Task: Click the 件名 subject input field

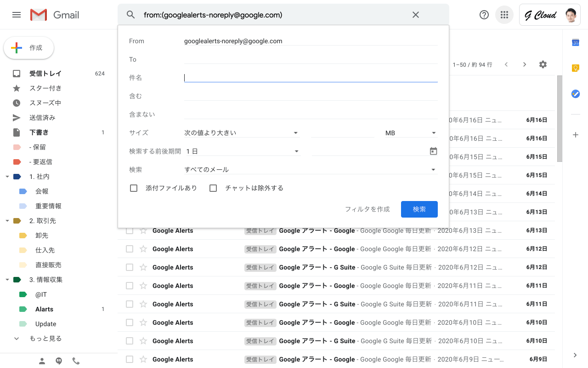Action: tap(311, 78)
